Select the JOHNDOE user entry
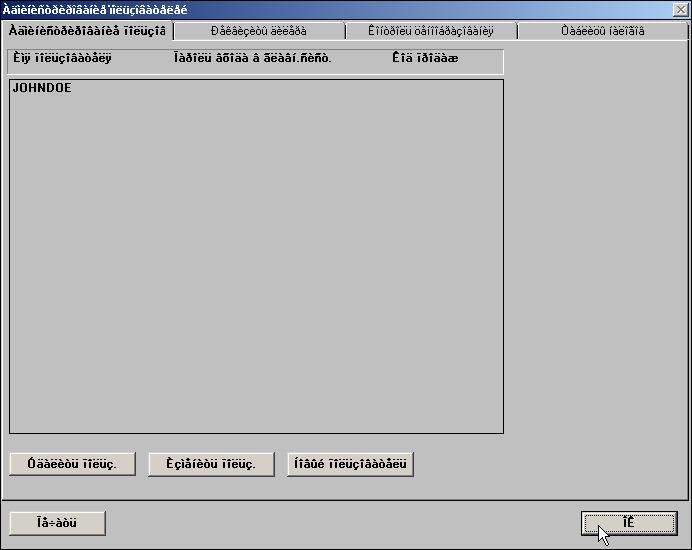692x550 pixels. [x=42, y=88]
